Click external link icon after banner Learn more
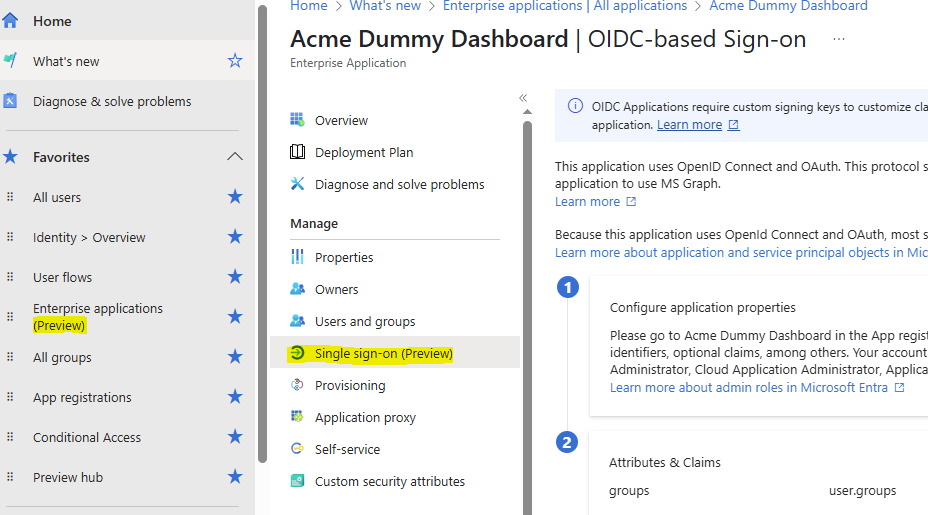928x515 pixels. point(733,125)
